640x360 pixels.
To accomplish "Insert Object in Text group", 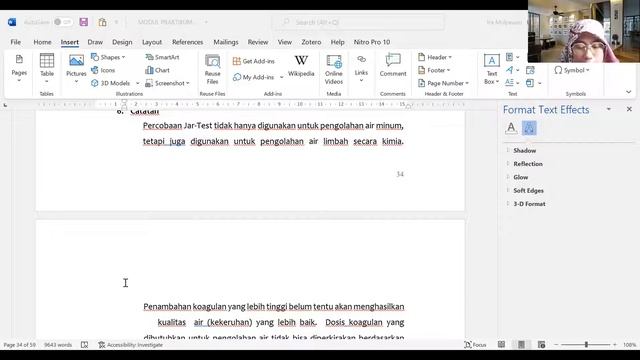I will (x=533, y=83).
